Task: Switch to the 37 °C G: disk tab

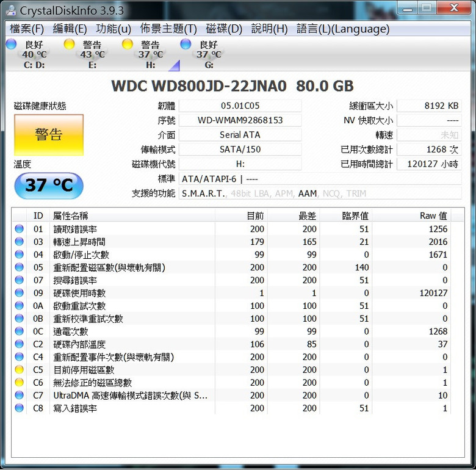Action: click(x=209, y=55)
